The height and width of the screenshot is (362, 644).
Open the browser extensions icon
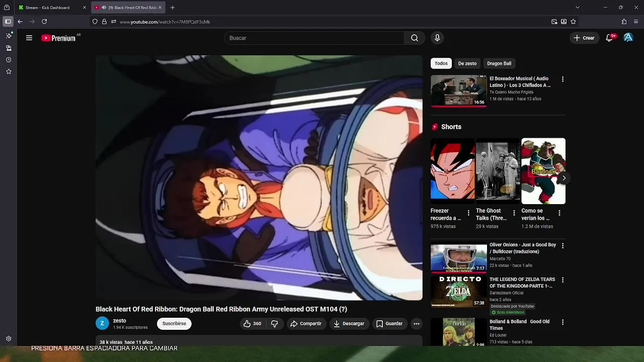click(624, 22)
